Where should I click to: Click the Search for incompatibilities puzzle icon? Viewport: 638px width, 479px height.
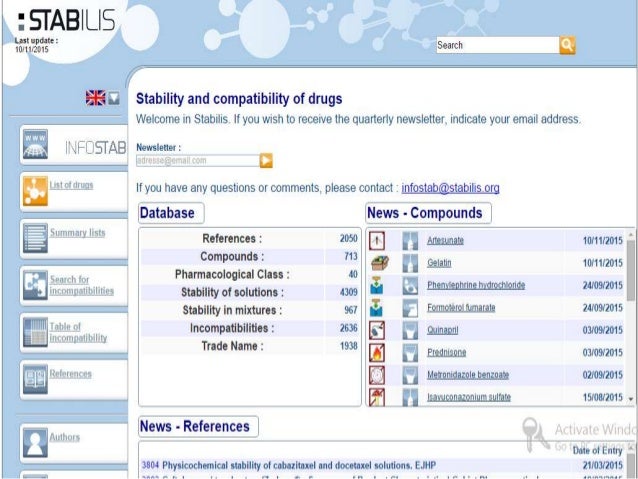coord(35,285)
